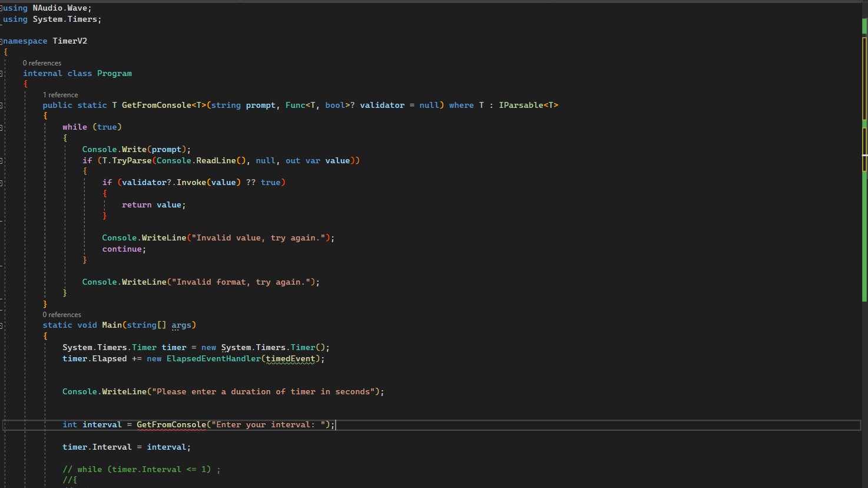868x488 pixels.
Task: Collapse the GetFromConsole method outline
Action: (1, 105)
